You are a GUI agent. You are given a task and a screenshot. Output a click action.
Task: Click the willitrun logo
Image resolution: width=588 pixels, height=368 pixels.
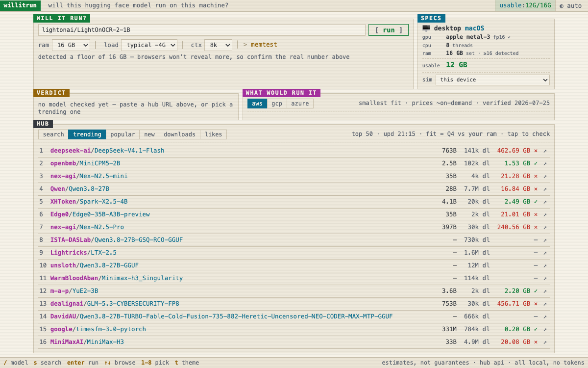pyautogui.click(x=21, y=6)
